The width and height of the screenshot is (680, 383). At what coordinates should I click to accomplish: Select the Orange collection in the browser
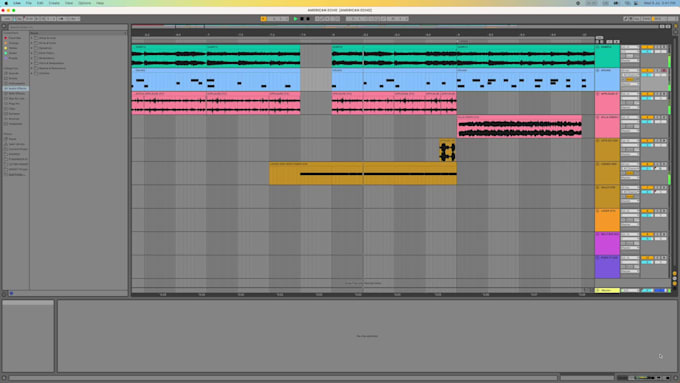click(13, 43)
